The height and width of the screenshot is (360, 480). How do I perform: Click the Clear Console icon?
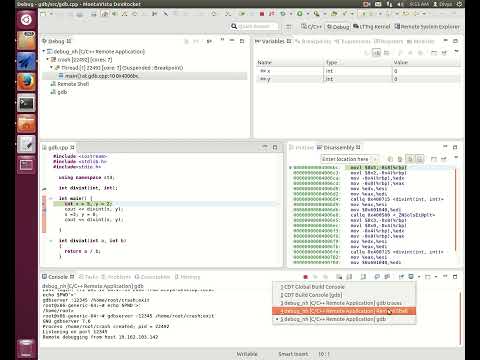[339, 277]
